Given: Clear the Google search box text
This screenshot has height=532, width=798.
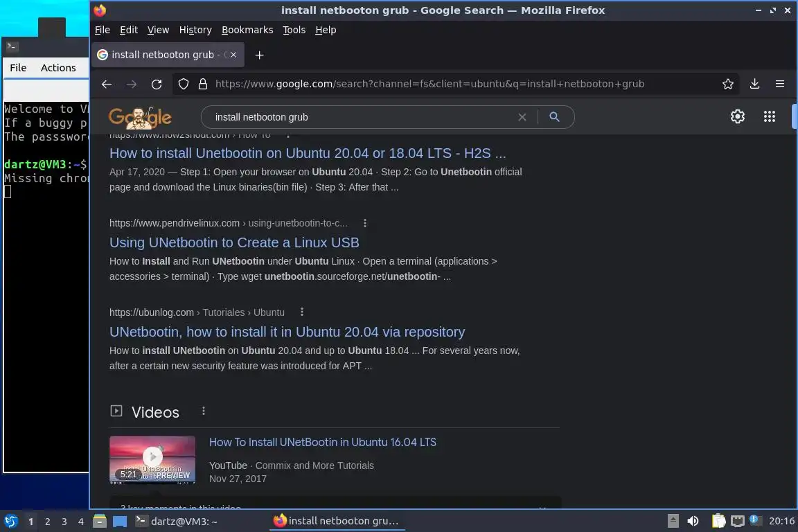Looking at the screenshot, I should click(x=522, y=117).
